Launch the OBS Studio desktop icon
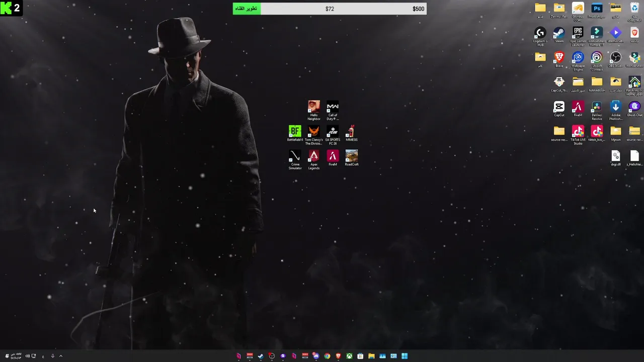The width and height of the screenshot is (644, 362). [x=616, y=59]
